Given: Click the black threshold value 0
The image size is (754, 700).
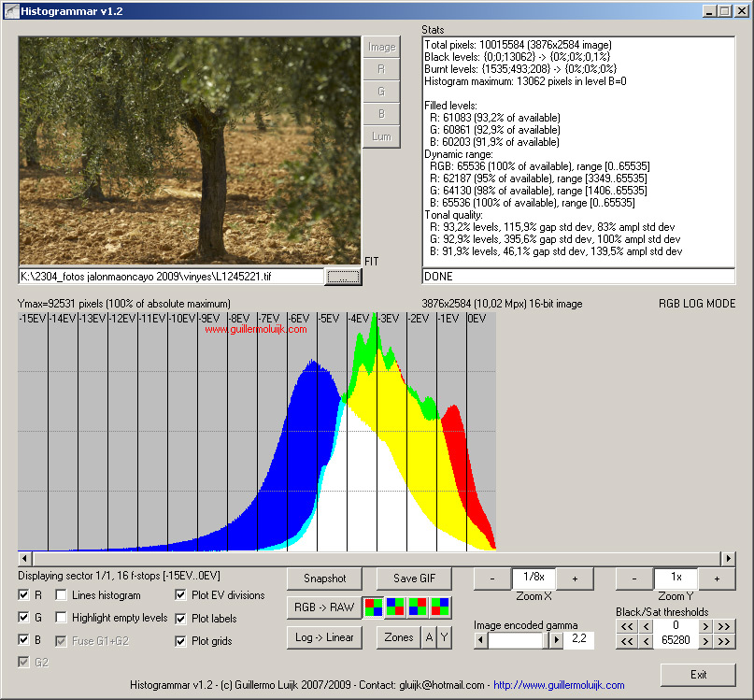Looking at the screenshot, I should pos(676,625).
